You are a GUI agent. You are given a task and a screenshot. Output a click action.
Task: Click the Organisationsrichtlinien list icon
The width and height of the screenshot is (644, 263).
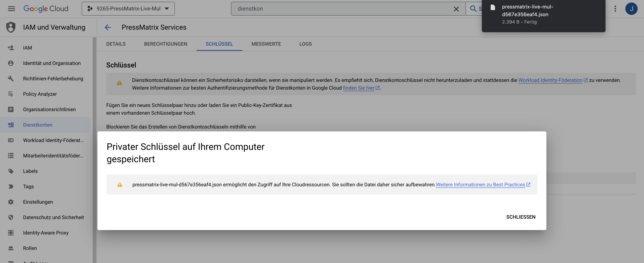pyautogui.click(x=11, y=109)
